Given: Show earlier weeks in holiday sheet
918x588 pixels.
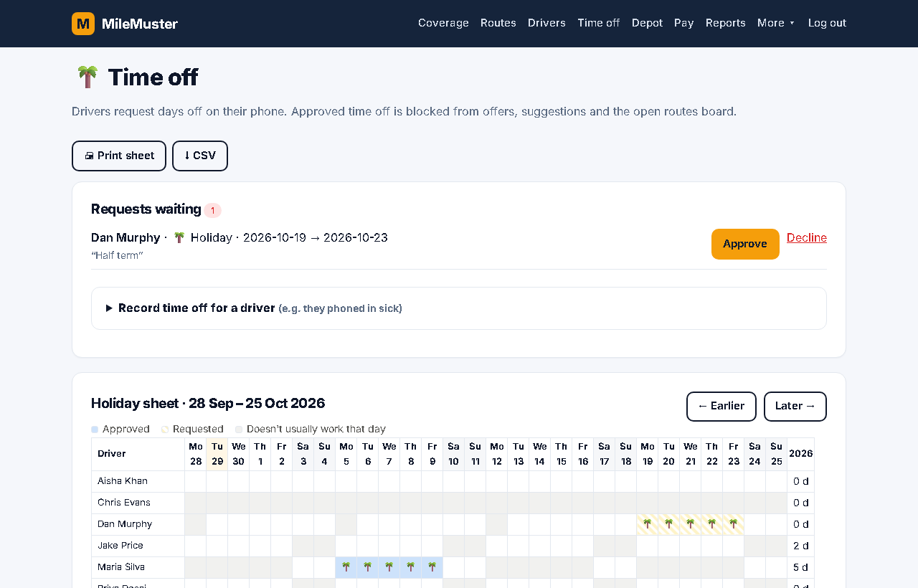Looking at the screenshot, I should 721,407.
